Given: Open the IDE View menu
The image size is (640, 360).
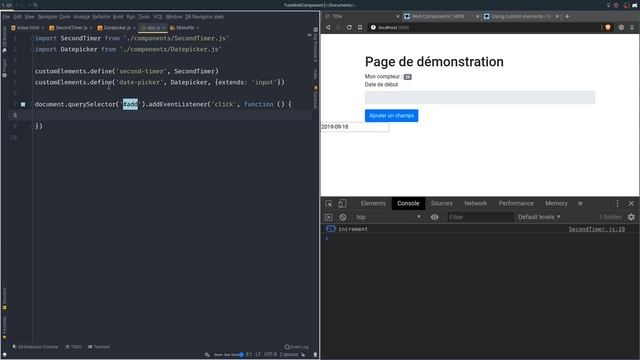Looking at the screenshot, I should tap(29, 17).
